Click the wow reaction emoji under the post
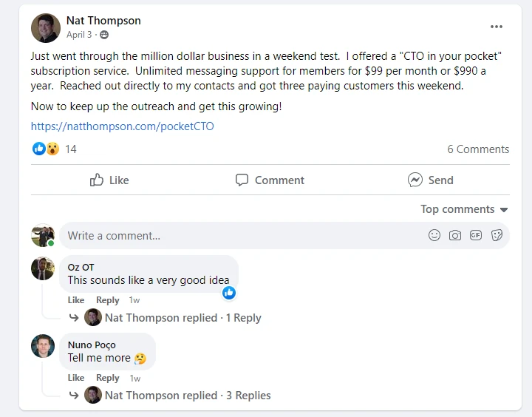532x417 pixels. 52,149
